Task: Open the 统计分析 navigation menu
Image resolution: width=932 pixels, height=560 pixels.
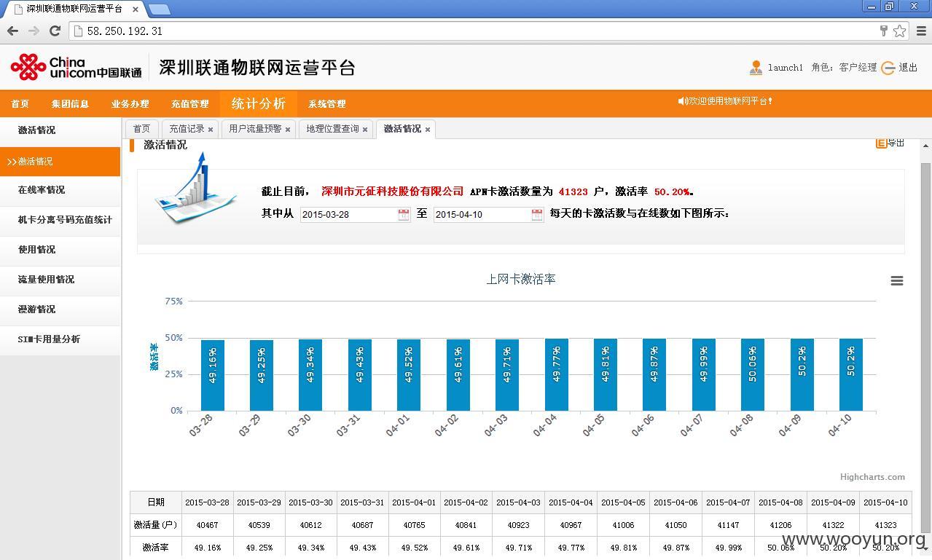Action: (258, 103)
